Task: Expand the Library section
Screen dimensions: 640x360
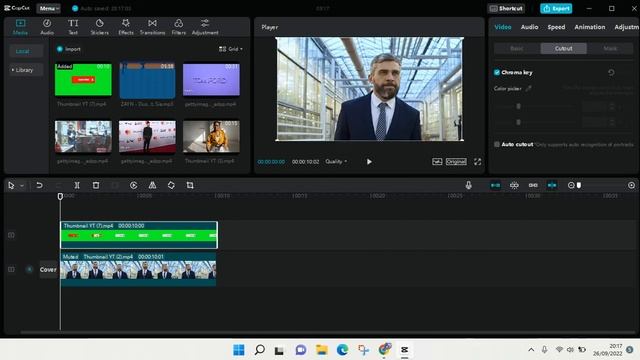Action: coord(26,70)
